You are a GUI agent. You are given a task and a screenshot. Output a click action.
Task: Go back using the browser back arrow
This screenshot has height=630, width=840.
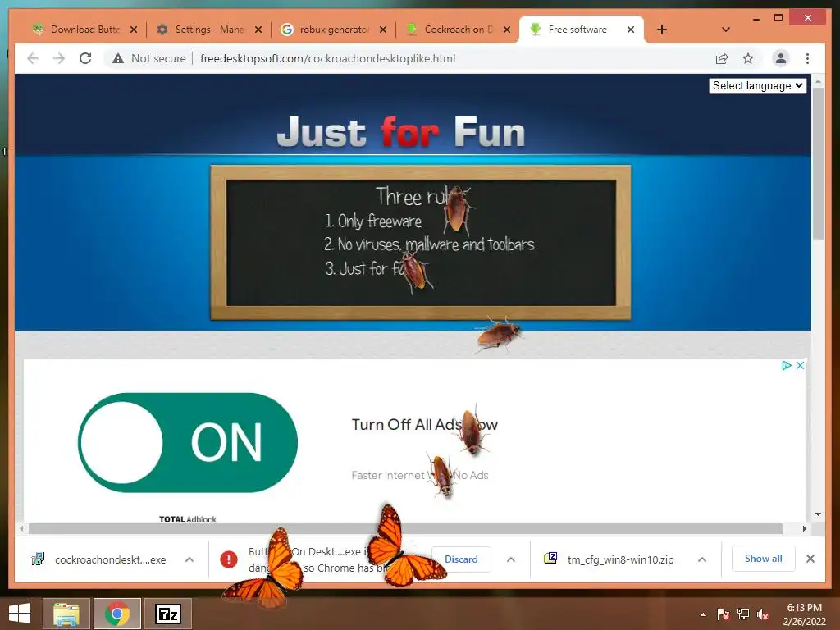coord(33,58)
